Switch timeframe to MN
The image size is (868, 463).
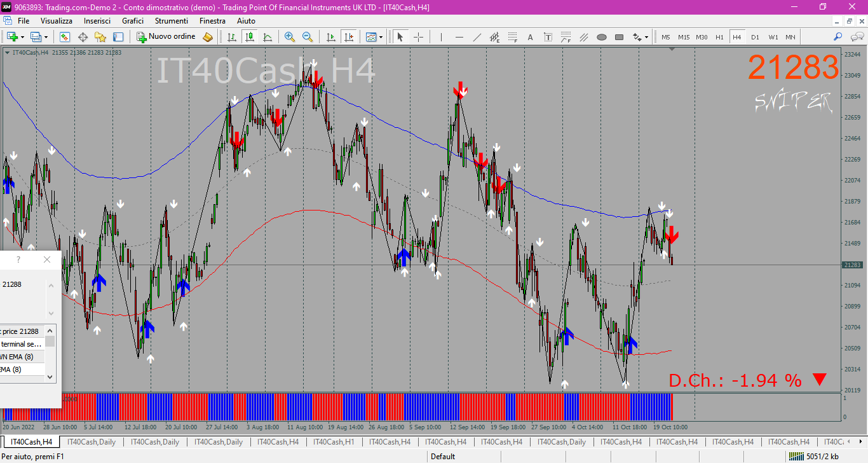[790, 37]
